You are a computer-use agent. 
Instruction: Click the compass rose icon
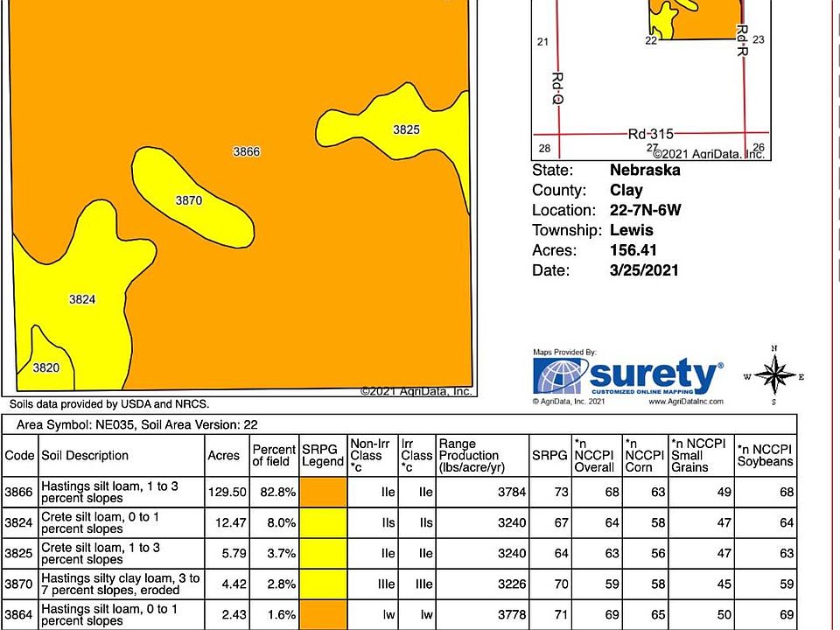[x=774, y=375]
